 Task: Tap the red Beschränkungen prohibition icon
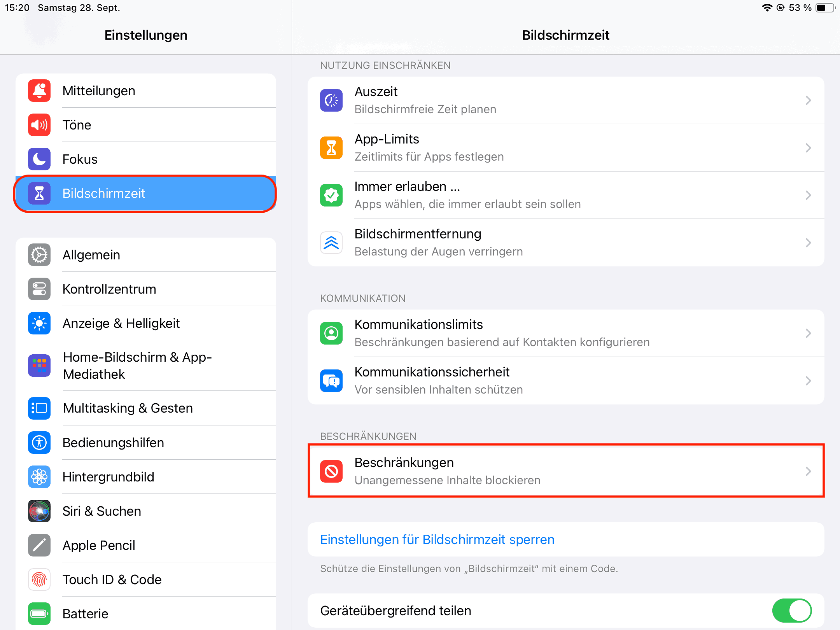point(331,471)
